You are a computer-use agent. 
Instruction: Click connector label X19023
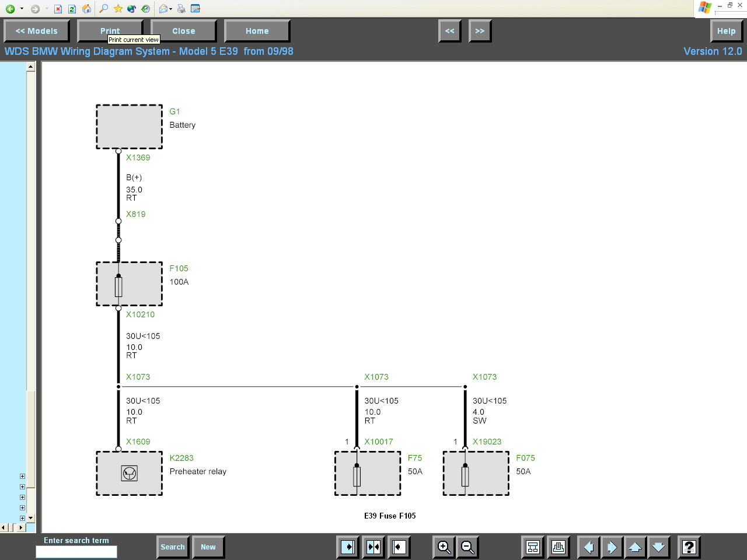pos(487,442)
